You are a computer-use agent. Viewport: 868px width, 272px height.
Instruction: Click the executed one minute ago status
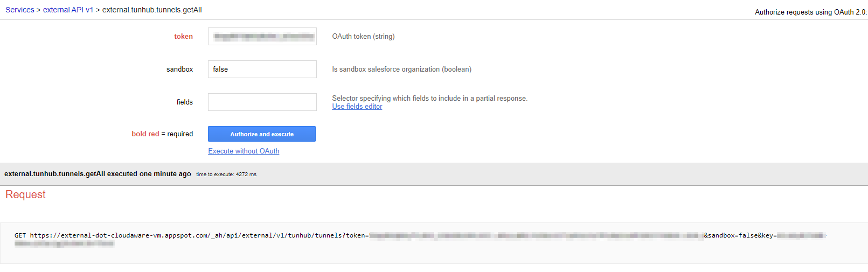pyautogui.click(x=98, y=174)
